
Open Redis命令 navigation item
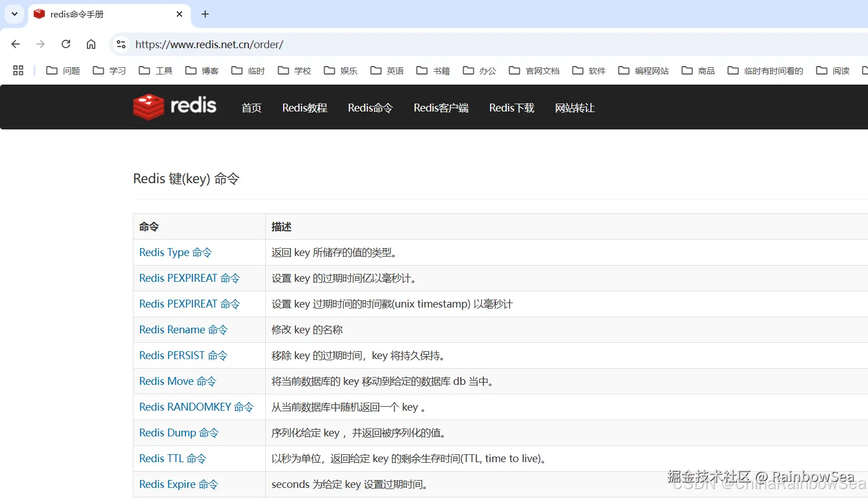(370, 108)
